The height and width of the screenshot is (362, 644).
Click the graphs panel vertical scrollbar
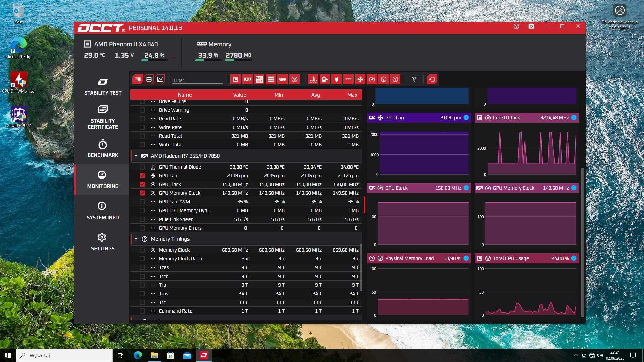582,242
